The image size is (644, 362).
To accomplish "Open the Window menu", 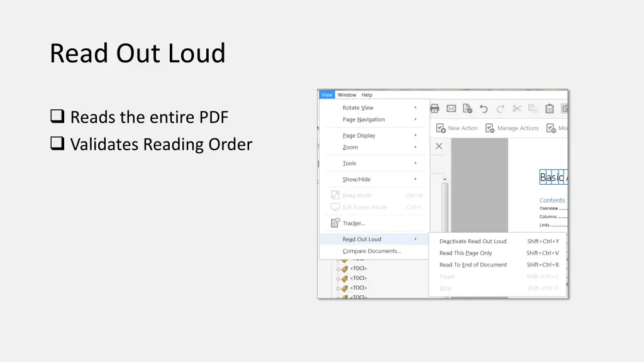I will pyautogui.click(x=347, y=95).
